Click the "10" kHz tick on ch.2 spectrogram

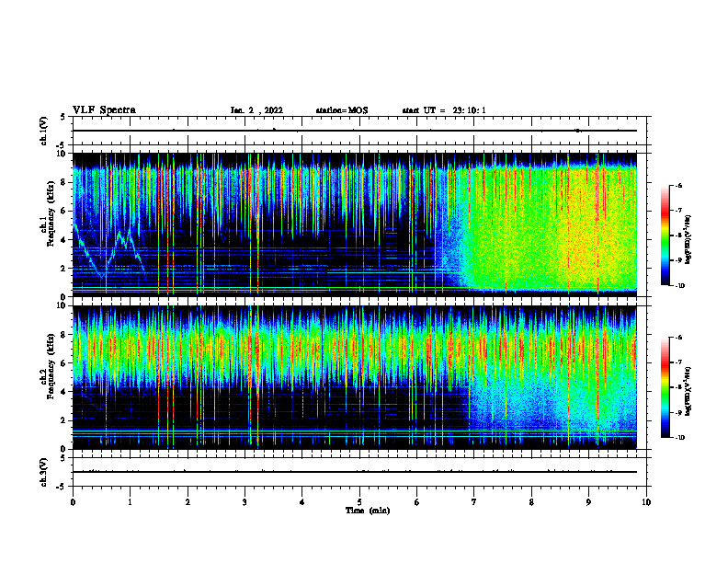[x=62, y=306]
